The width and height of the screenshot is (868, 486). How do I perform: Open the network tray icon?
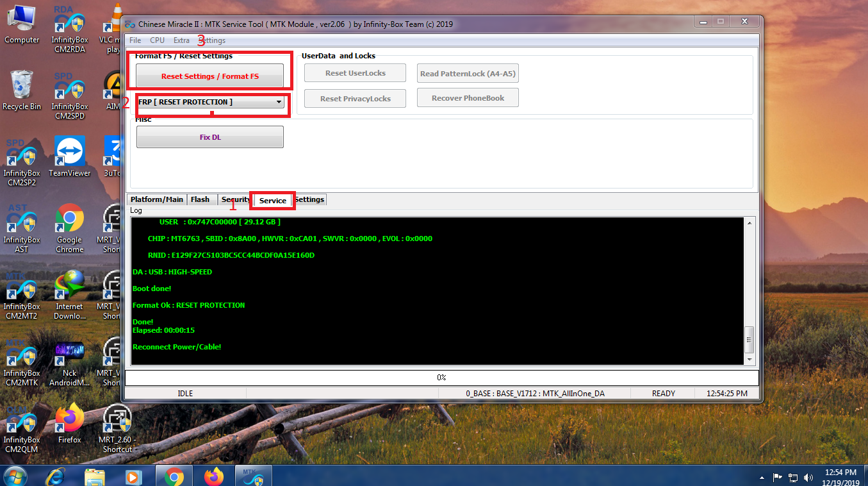coord(793,477)
